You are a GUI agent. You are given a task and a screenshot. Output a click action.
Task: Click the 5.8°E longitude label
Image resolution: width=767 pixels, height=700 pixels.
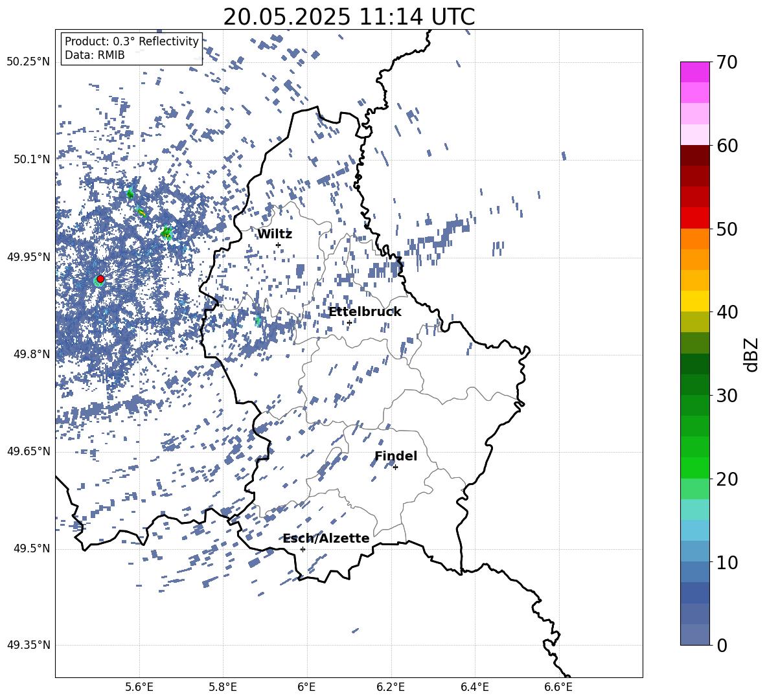click(223, 687)
